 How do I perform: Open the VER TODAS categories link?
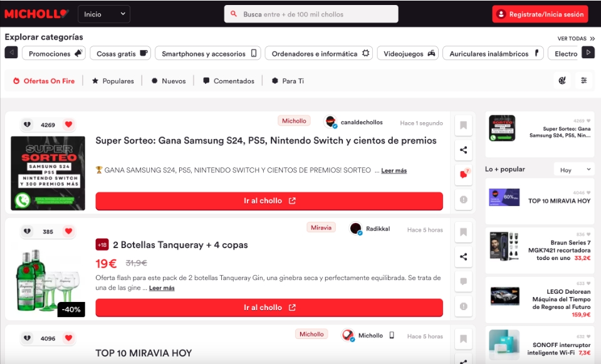point(576,38)
